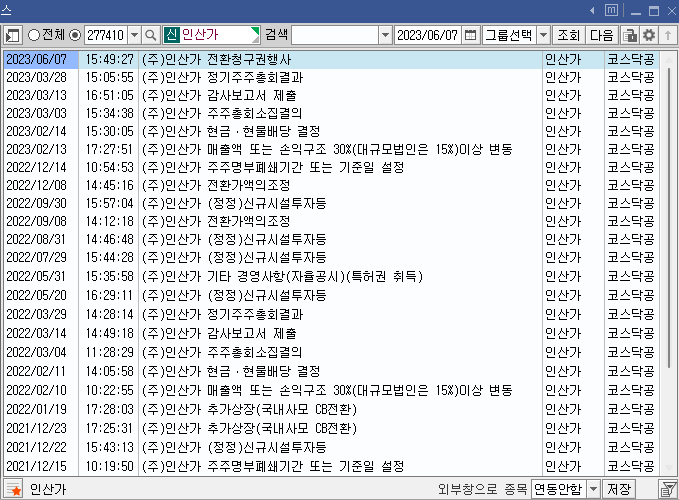This screenshot has width=679, height=500.
Task: Open the settings gear icon
Action: (649, 35)
